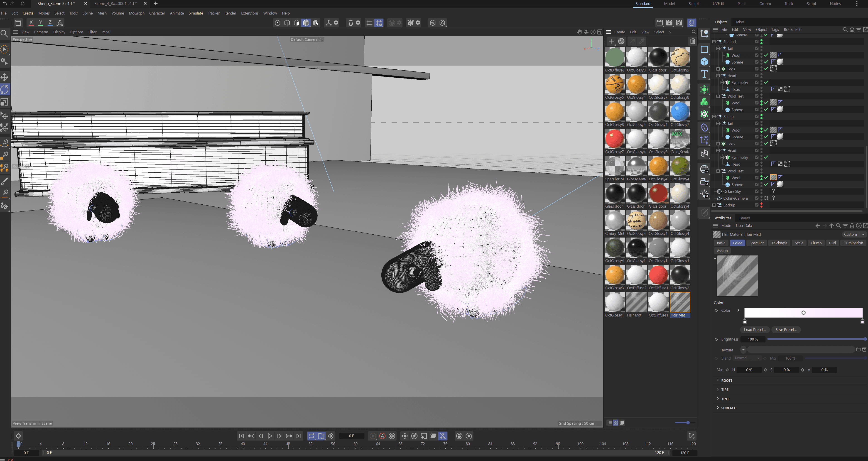Viewport: 868px width, 461px height.
Task: Open the Texture dropdown arrow
Action: point(743,350)
